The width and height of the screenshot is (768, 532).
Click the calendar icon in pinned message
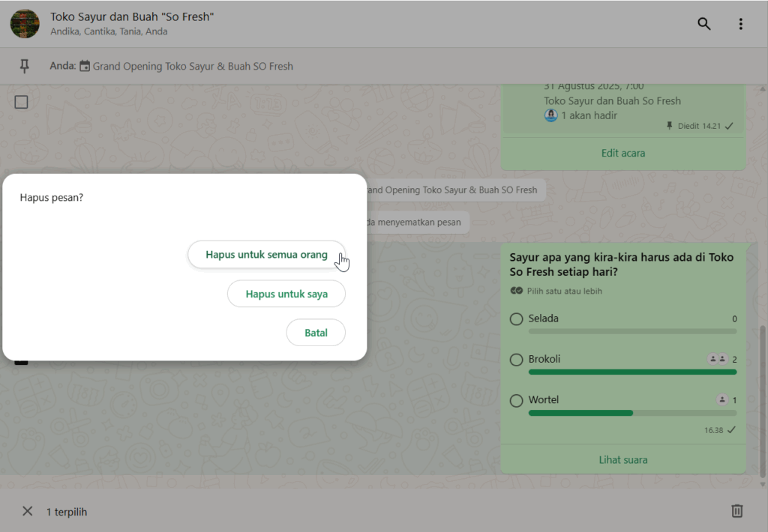85,67
